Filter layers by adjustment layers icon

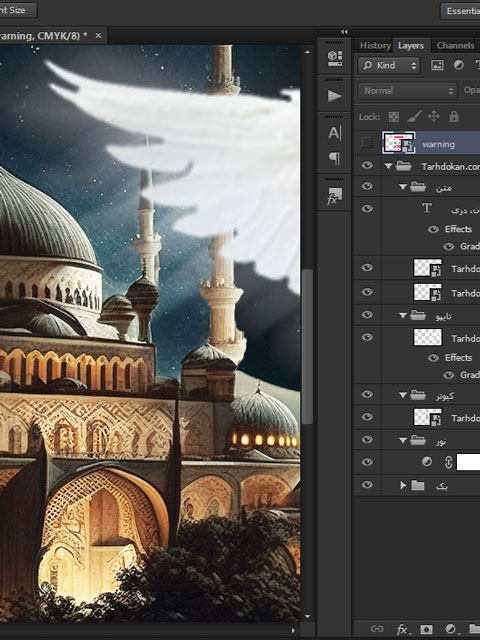(458, 65)
